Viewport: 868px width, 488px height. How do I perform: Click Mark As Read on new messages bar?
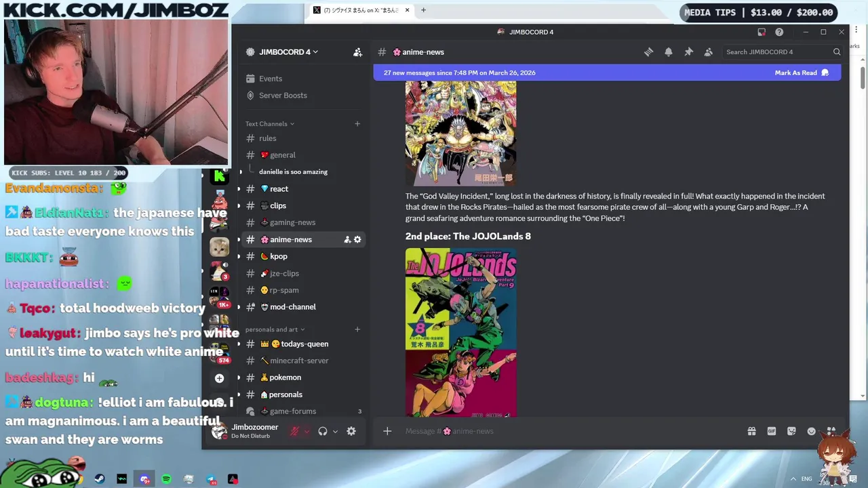(x=802, y=73)
